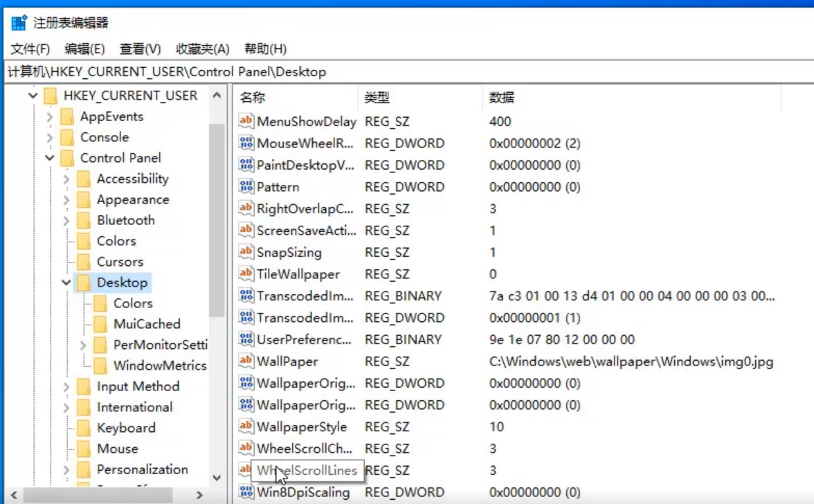Screen dimensions: 814x504
Task: Expand the AppEvents key
Action: coord(50,117)
